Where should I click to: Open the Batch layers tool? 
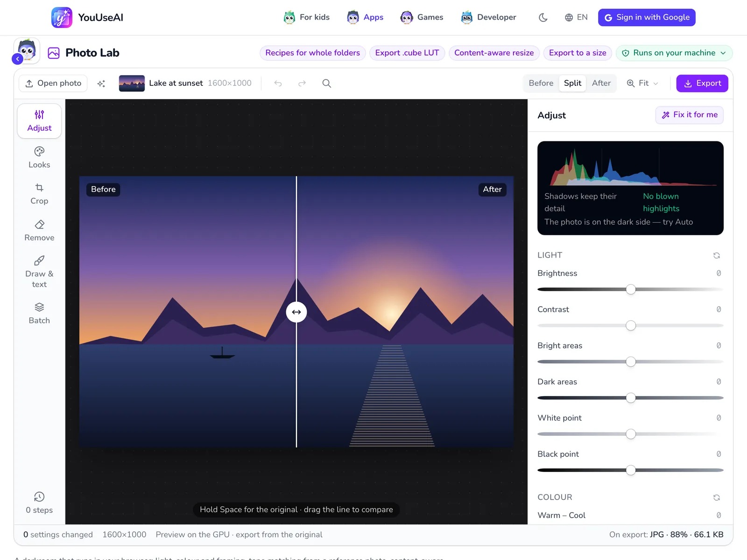(39, 314)
